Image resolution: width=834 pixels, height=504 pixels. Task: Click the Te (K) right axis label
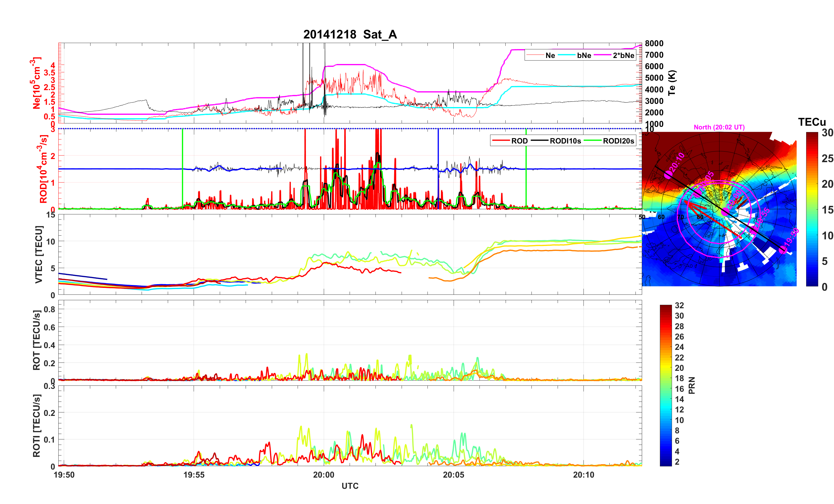pyautogui.click(x=672, y=83)
